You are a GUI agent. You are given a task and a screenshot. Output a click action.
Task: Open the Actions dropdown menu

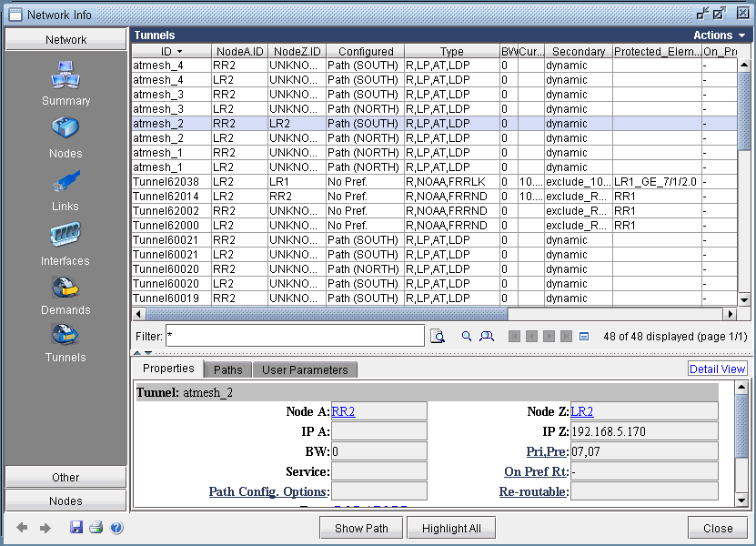[x=719, y=35]
